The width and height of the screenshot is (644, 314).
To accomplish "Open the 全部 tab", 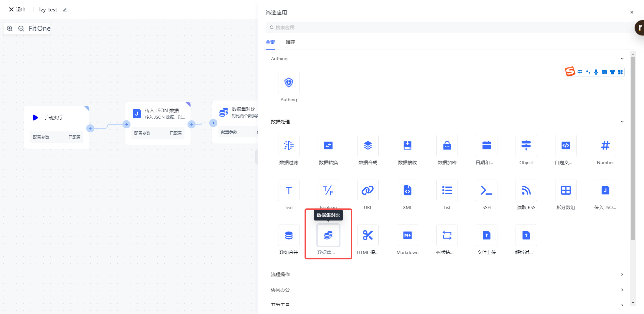I will tap(270, 42).
